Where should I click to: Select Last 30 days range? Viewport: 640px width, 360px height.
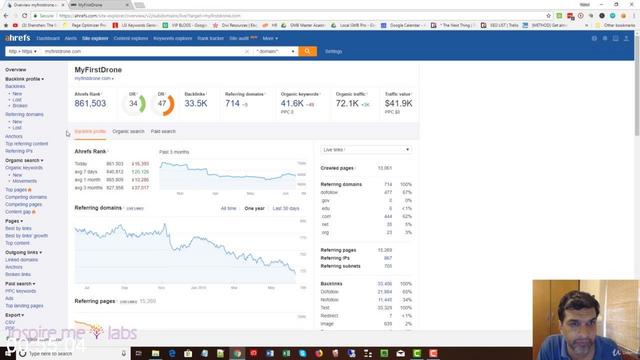point(286,209)
